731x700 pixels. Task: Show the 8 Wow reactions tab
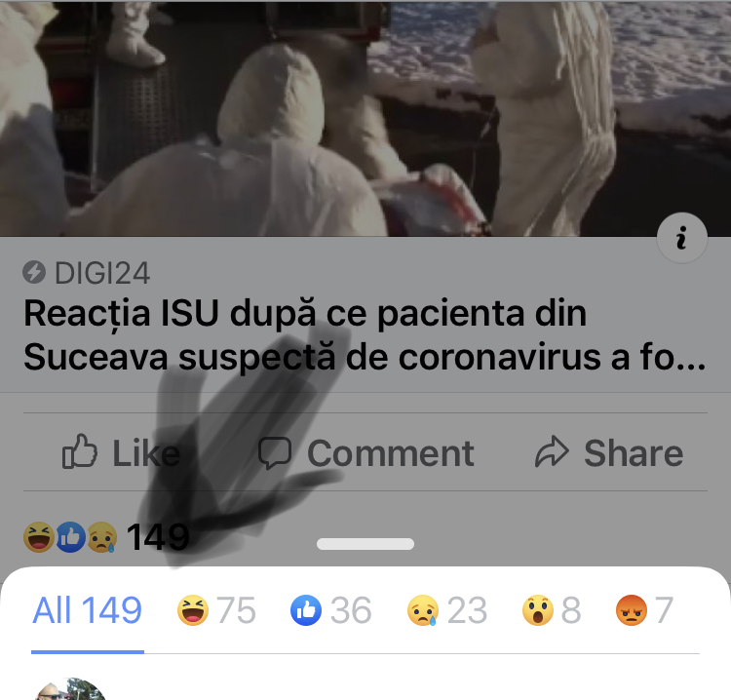(x=552, y=610)
